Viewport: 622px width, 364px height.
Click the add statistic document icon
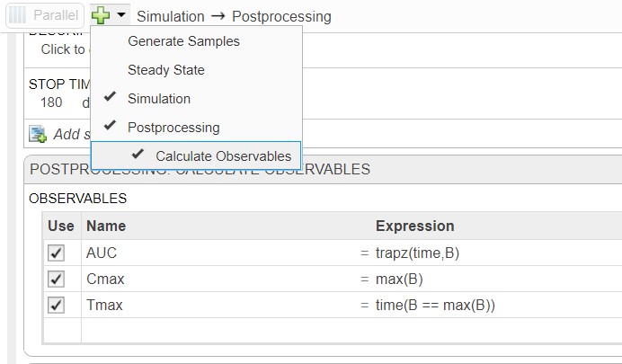[38, 134]
